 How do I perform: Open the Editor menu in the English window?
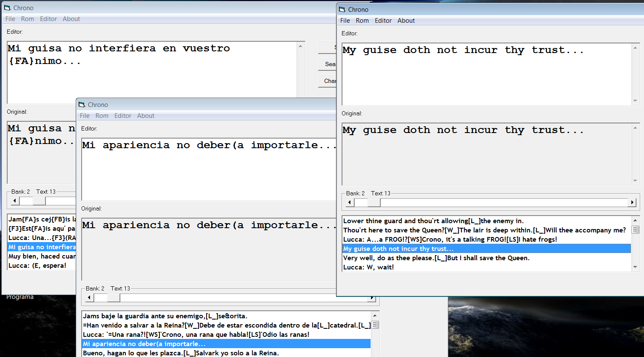click(x=383, y=21)
